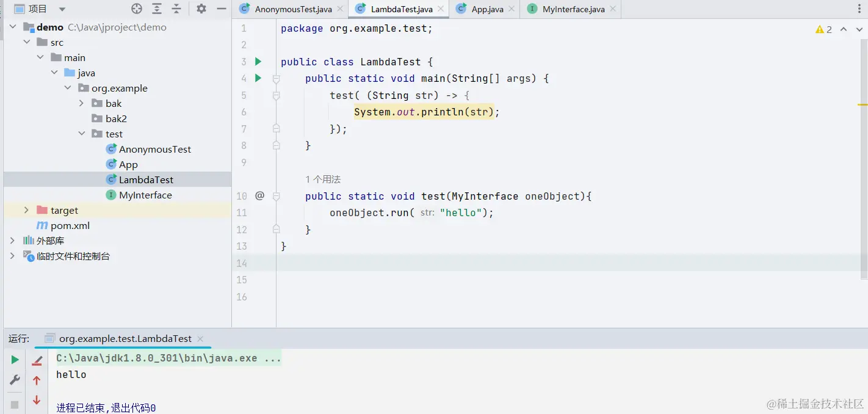Screen dimensions: 868x414
Task: Click the 外部库 library icon
Action: pyautogui.click(x=28, y=241)
